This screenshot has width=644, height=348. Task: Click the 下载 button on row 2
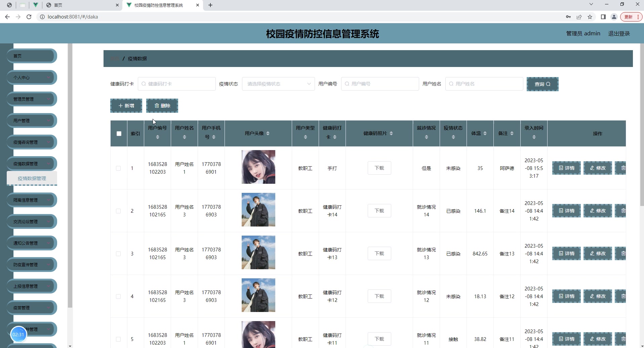coord(379,210)
